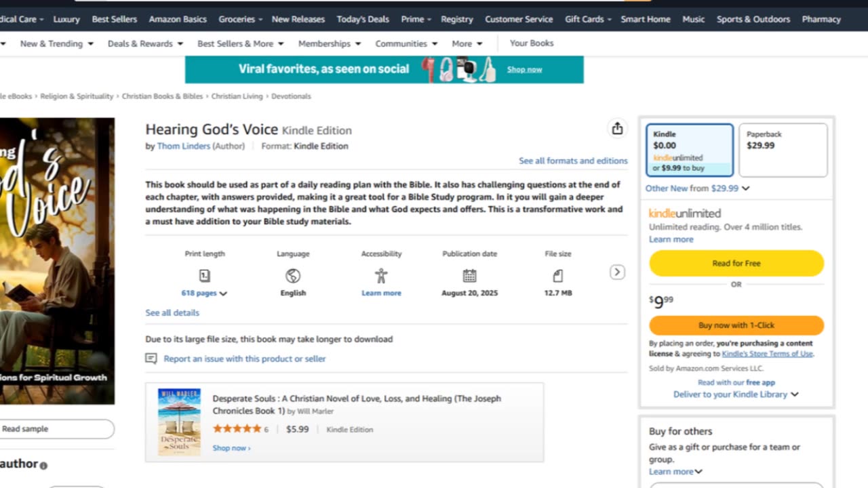
Task: Click the share icon near the title
Action: click(617, 129)
